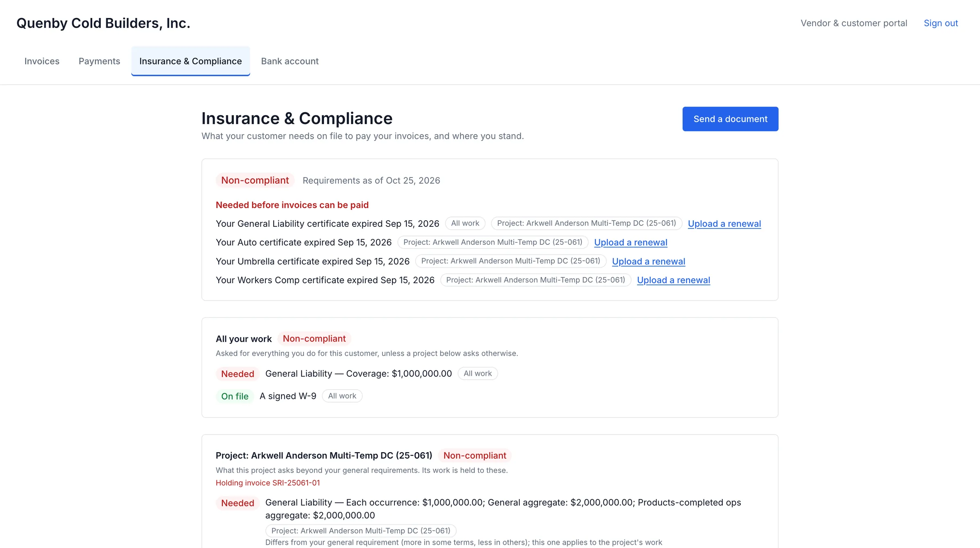Click the All your work heading

[x=243, y=339]
